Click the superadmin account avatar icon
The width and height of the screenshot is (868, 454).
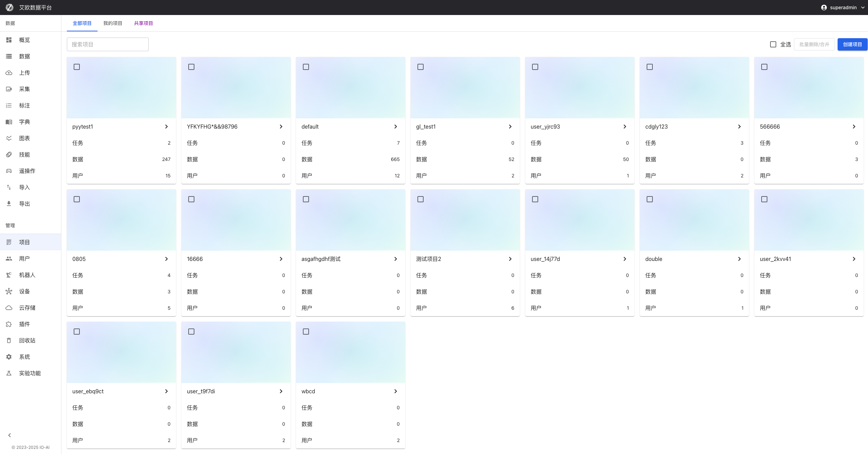point(824,8)
